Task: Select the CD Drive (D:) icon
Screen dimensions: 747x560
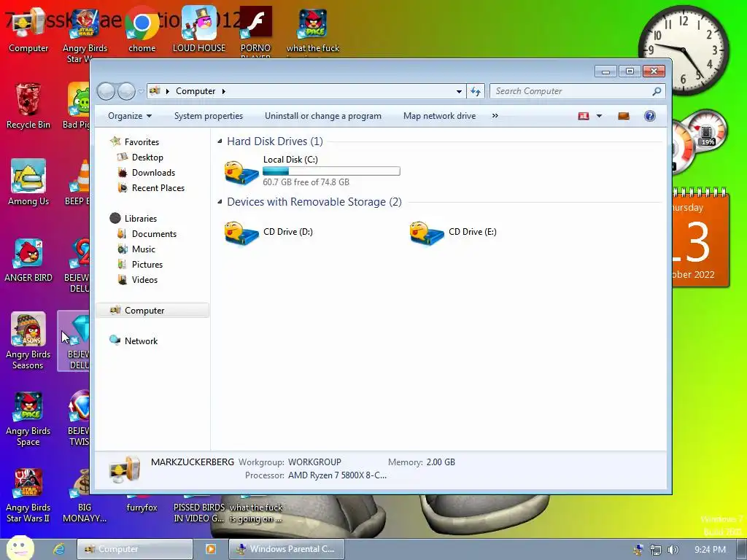Action: click(x=241, y=233)
